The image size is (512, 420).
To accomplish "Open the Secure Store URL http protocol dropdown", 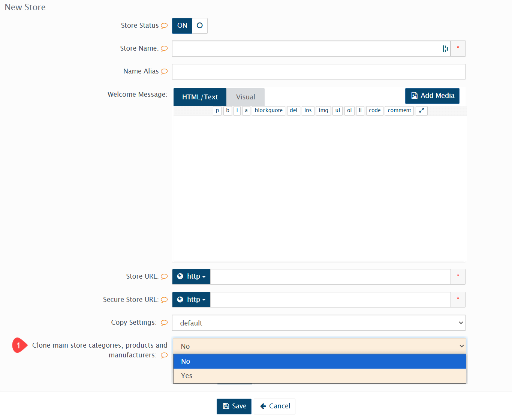I will (x=192, y=300).
